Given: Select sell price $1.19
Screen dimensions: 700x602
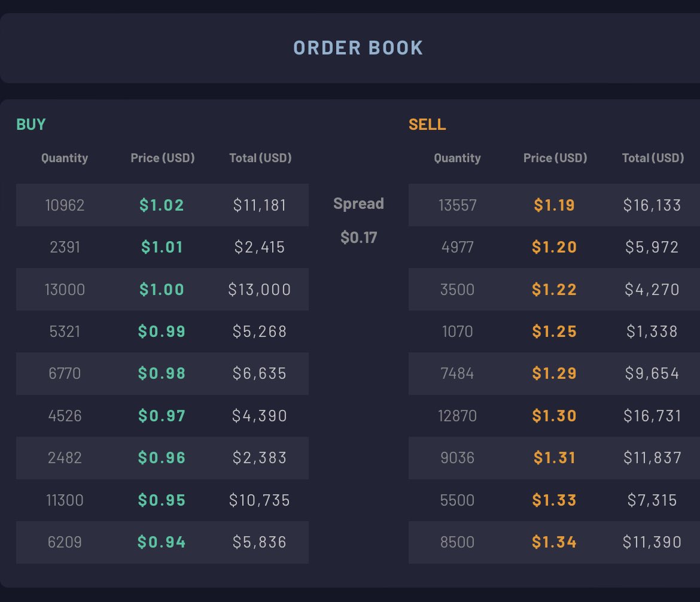Looking at the screenshot, I should click(555, 205).
